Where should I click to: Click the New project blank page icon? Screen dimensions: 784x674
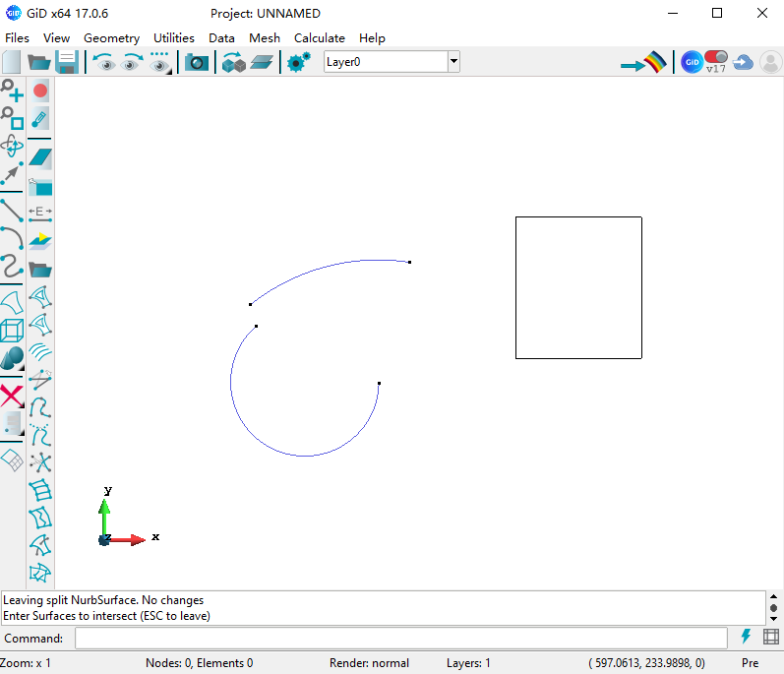[x=12, y=62]
